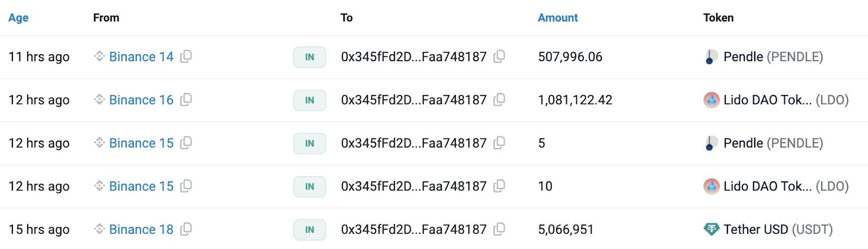Click the Tether USD token icon
Viewport: 868px width, 249px height.
(711, 229)
